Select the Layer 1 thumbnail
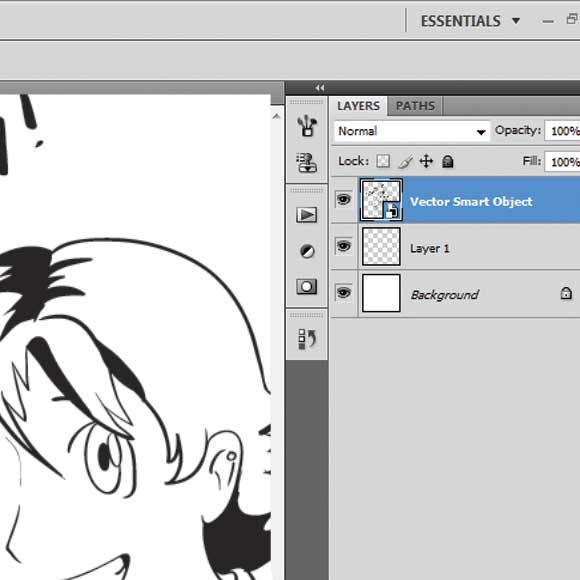 (x=381, y=246)
